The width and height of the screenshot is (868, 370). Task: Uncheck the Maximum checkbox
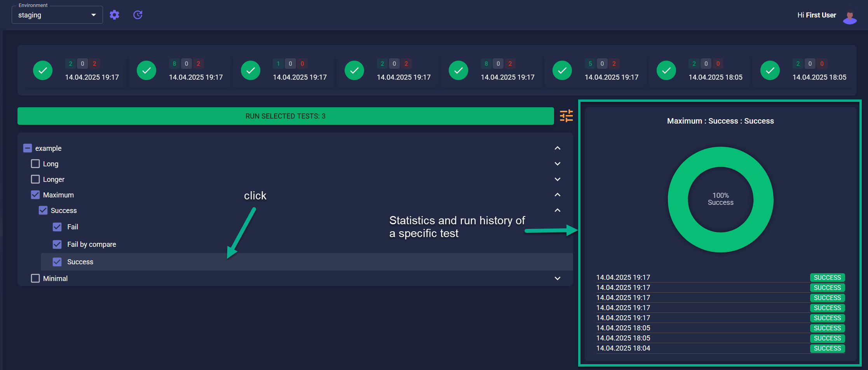tap(35, 195)
